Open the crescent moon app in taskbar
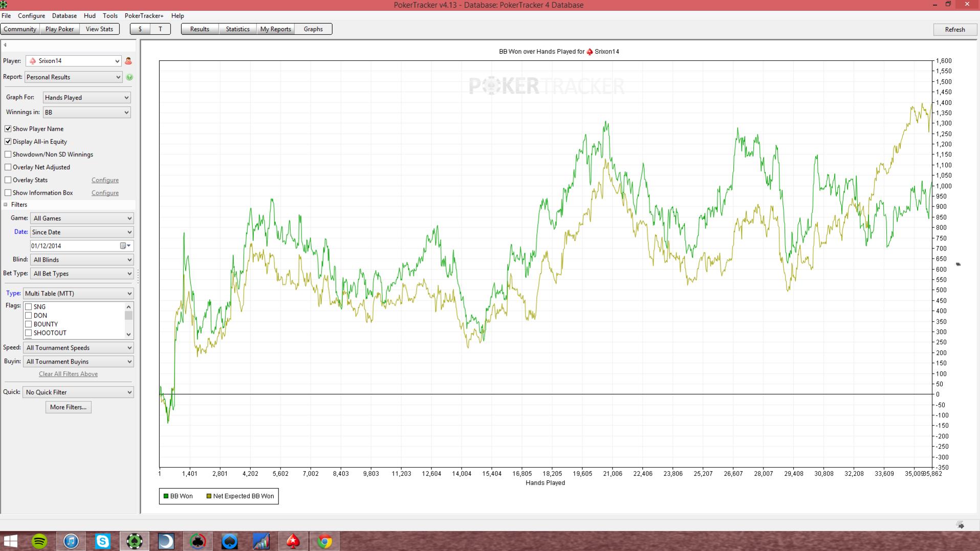 [x=166, y=541]
